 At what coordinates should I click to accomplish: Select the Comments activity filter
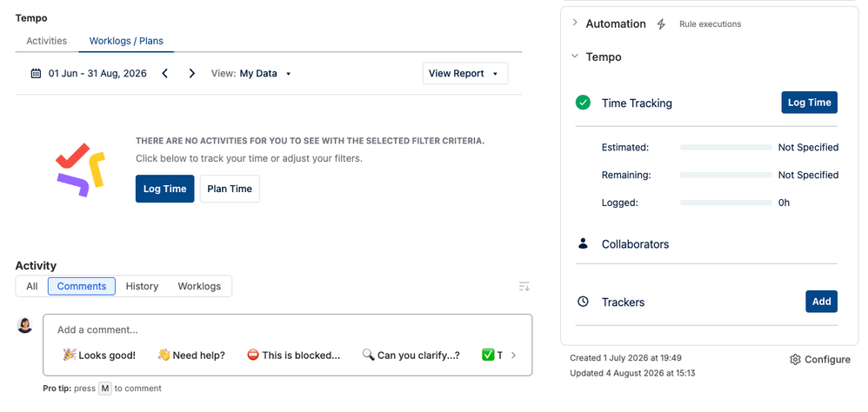82,287
